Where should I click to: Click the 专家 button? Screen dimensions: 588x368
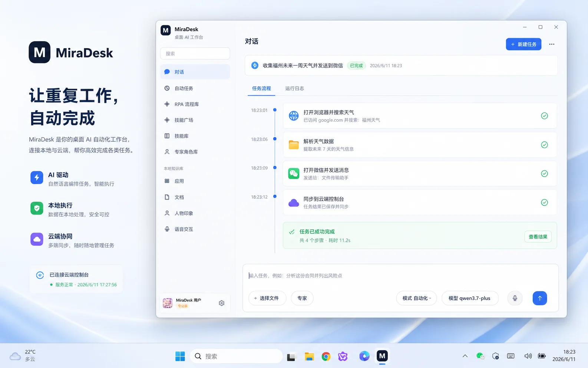coord(302,298)
